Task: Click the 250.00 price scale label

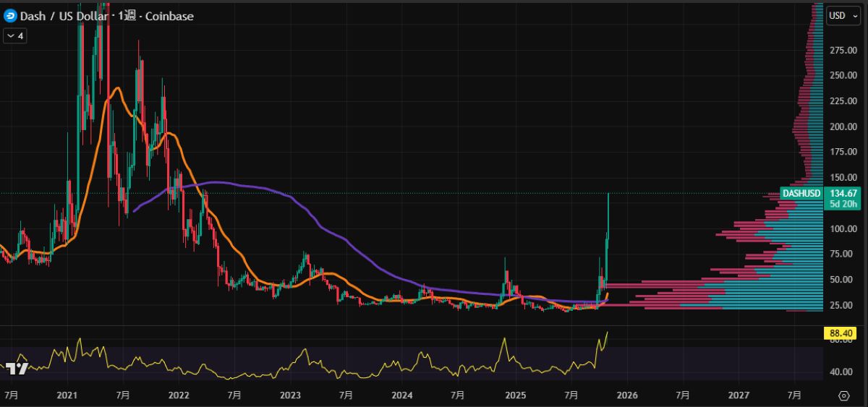Action: tap(842, 75)
